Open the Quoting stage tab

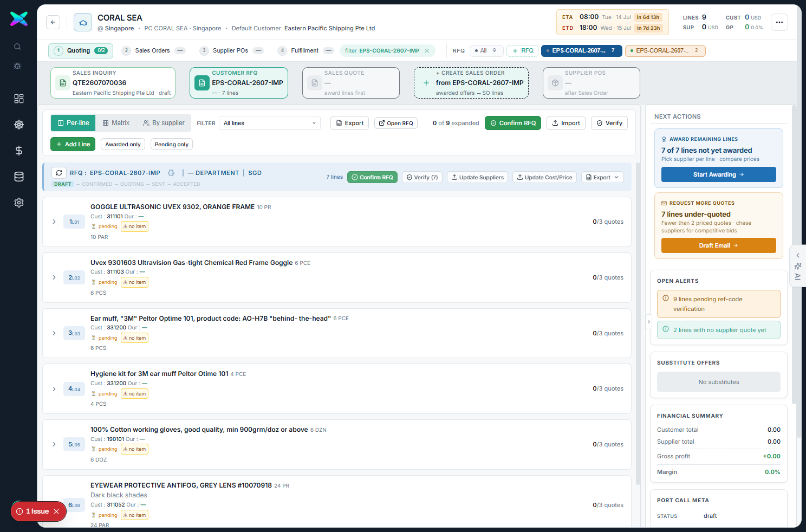81,50
